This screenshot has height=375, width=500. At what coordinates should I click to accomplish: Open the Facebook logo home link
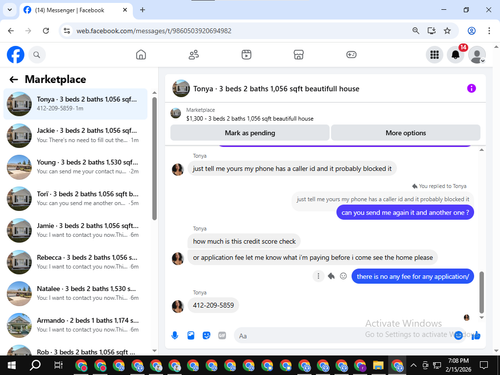(16, 55)
